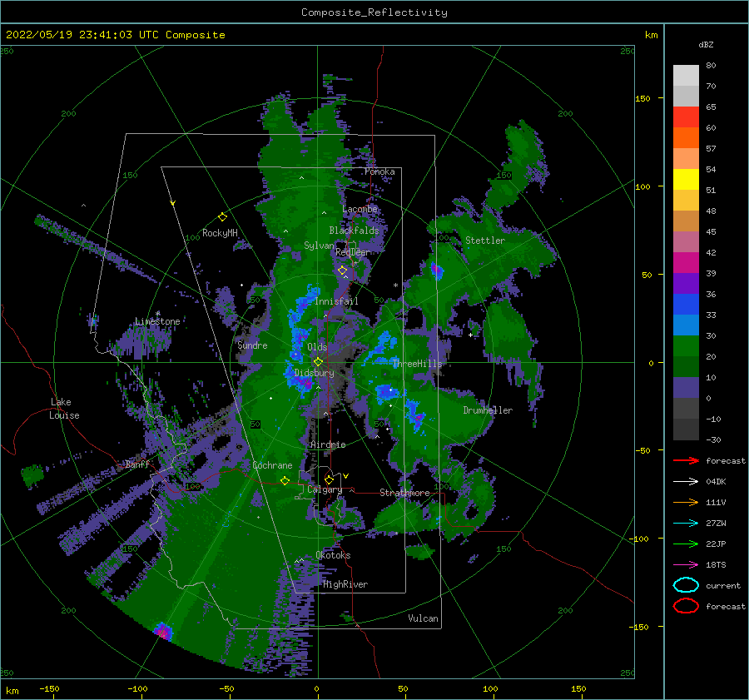Click the 65 dBZ red color swatch
This screenshot has width=749, height=700.
click(686, 117)
